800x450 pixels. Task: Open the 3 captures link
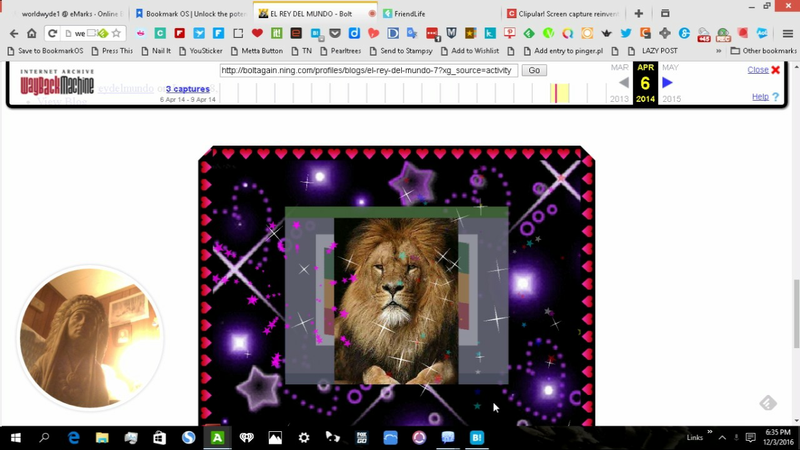tap(187, 89)
